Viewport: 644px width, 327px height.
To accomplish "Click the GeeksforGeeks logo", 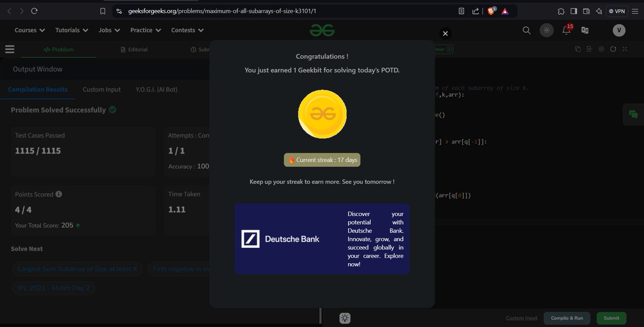I will 322,31.
